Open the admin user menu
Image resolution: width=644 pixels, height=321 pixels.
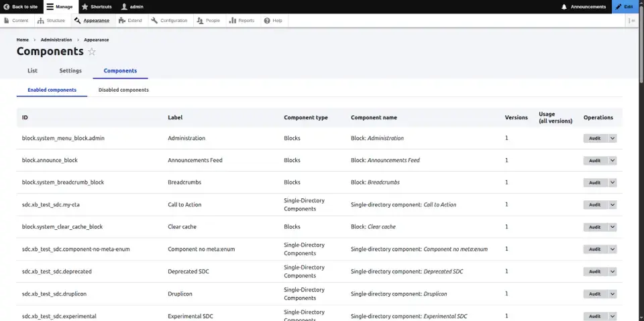point(132,7)
